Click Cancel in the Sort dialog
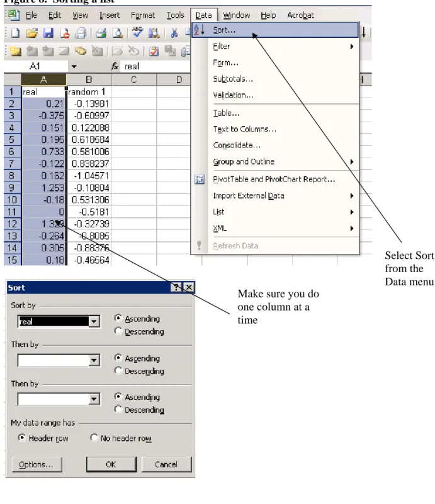The height and width of the screenshot is (504, 435). [x=166, y=464]
